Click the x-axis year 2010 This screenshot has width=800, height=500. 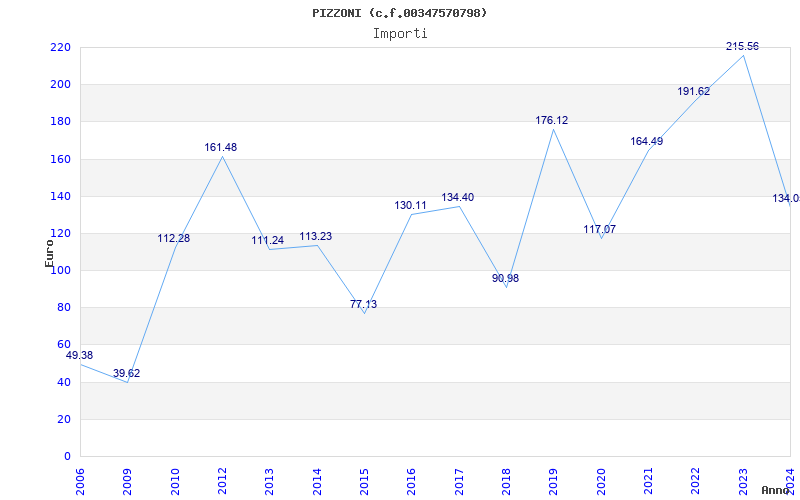(175, 481)
